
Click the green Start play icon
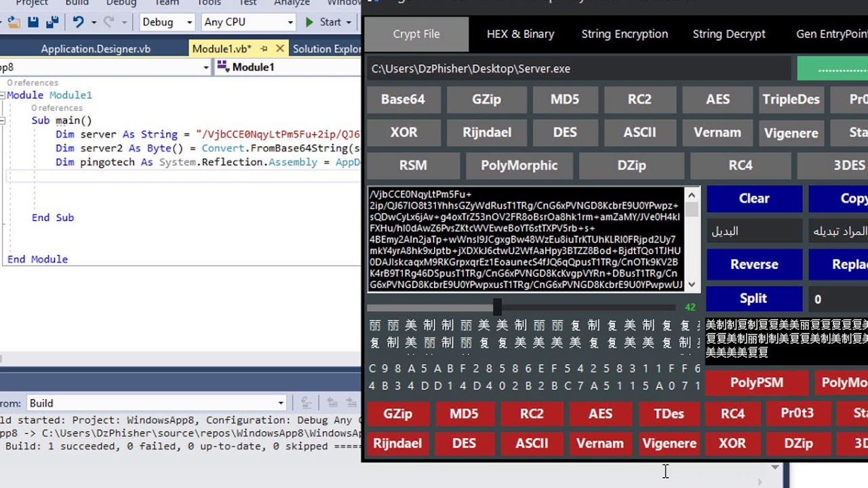click(x=309, y=22)
